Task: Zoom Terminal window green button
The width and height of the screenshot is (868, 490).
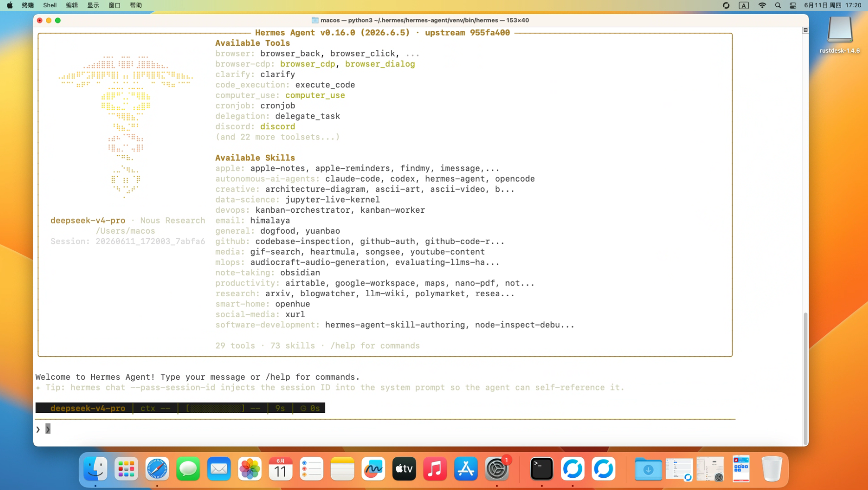Action: pyautogui.click(x=58, y=20)
